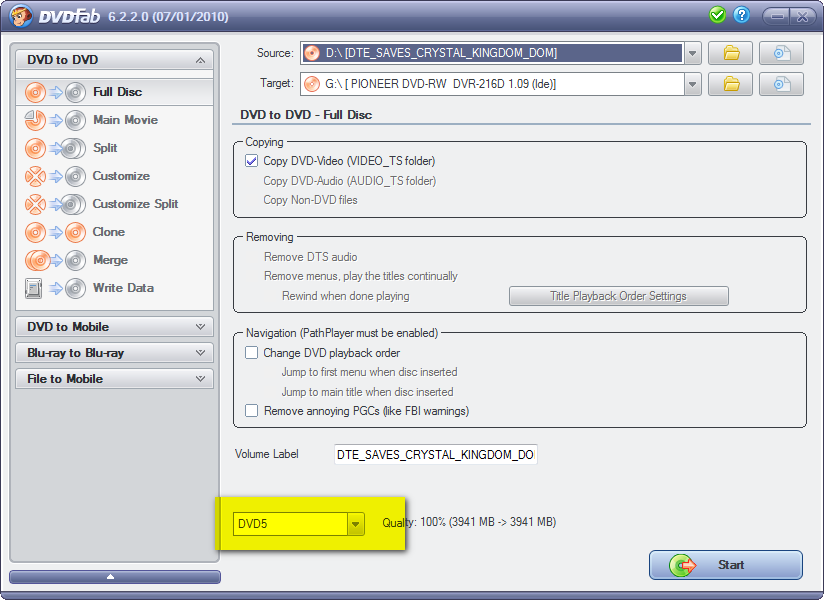Screen dimensions: 824x600
Task: Click the Quality 100% size text
Action: pos(469,522)
